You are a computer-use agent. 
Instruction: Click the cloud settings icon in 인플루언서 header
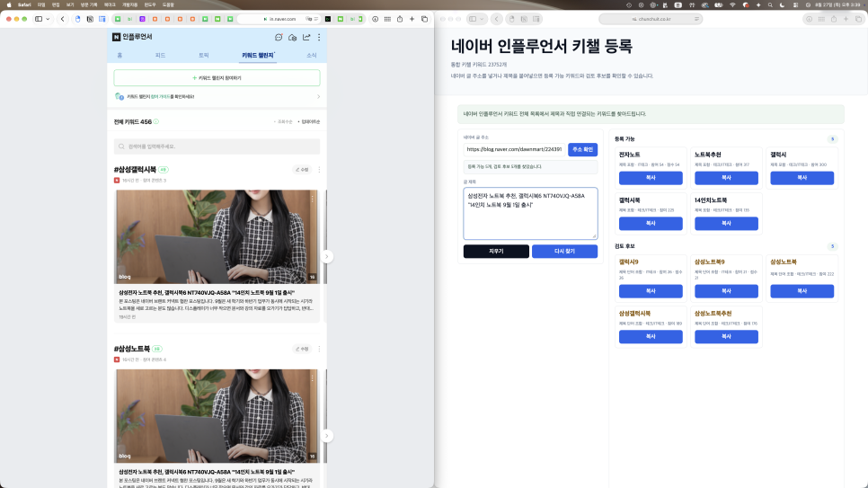tap(292, 37)
